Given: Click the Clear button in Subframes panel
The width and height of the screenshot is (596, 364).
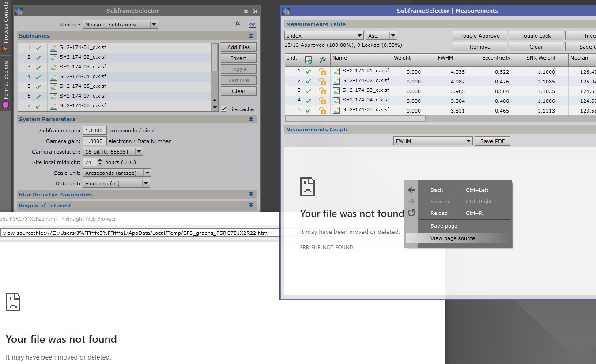Looking at the screenshot, I should [x=238, y=91].
